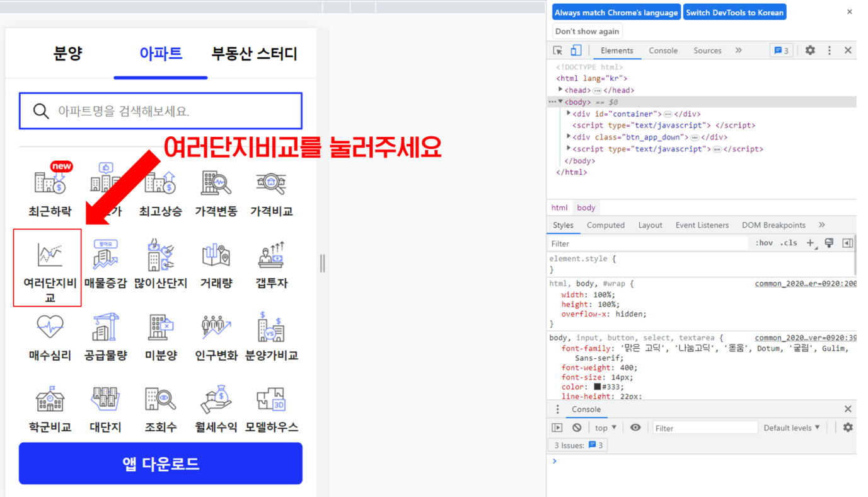The image size is (868, 497).
Task: Open DevTools three-dot customize menu
Action: (x=830, y=50)
